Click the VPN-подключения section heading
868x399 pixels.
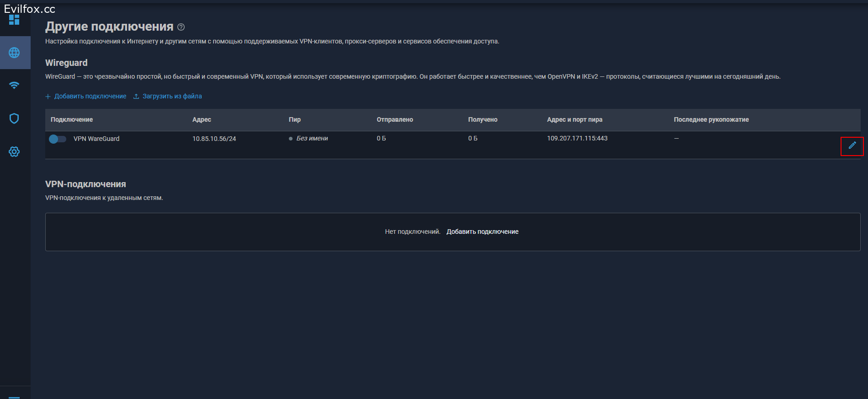(85, 184)
